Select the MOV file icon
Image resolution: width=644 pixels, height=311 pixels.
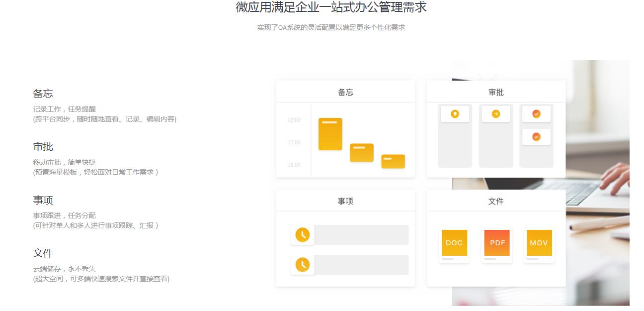coord(539,243)
